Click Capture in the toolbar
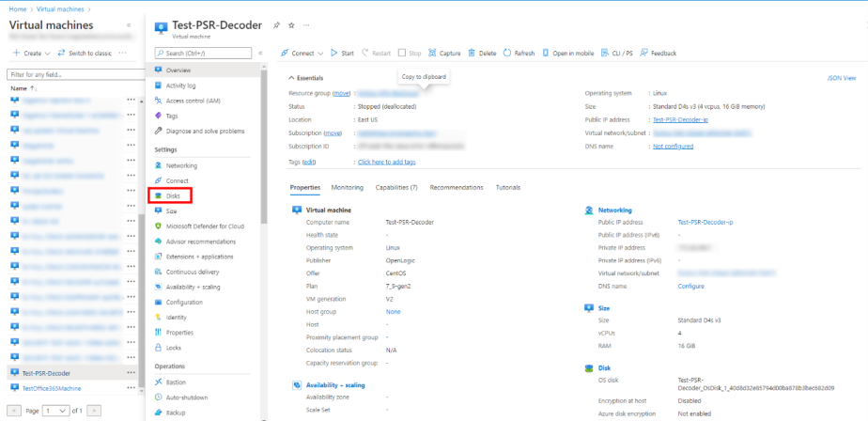Screen dimensions: 868x421 point(444,54)
